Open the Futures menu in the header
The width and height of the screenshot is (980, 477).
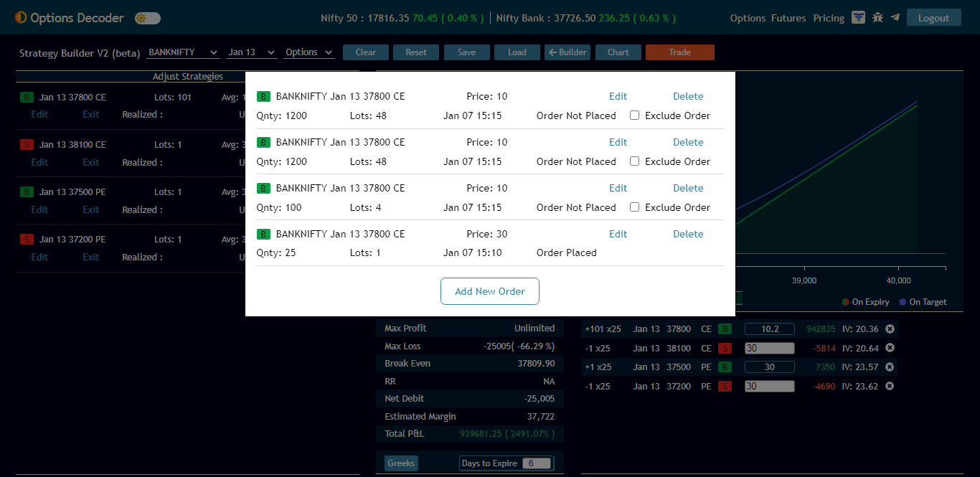(x=788, y=18)
